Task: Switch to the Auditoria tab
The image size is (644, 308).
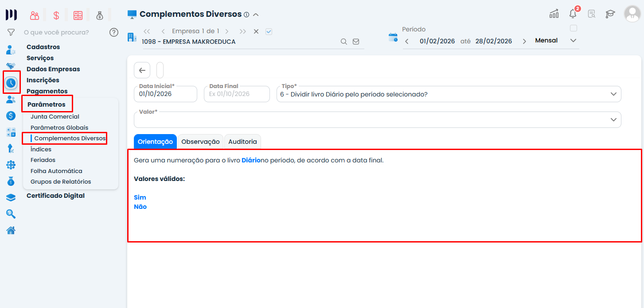Action: point(242,142)
